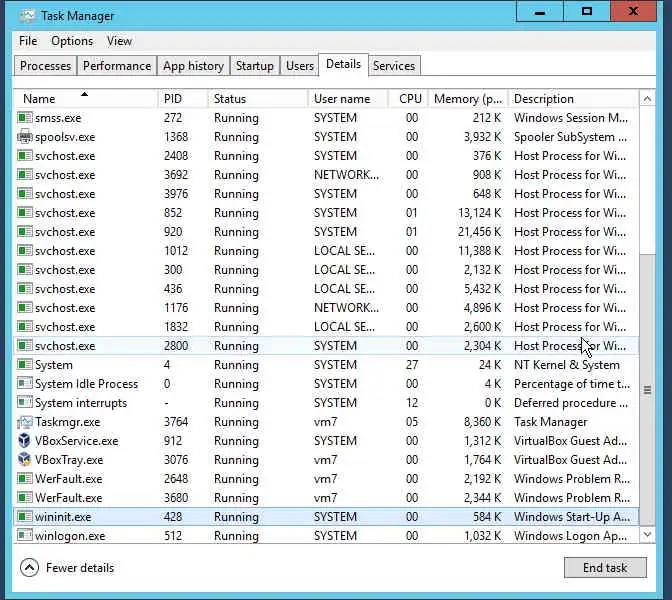Click memory value 21,456 K
Viewport: 672px width, 600px height.
tap(479, 231)
